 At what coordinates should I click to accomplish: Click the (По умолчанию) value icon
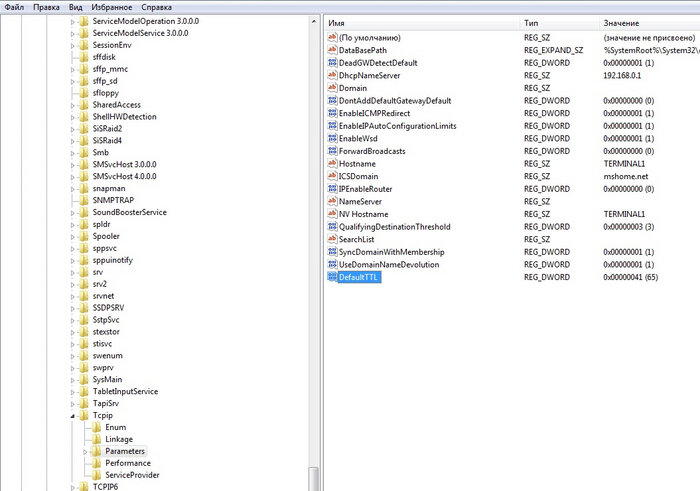(x=332, y=37)
